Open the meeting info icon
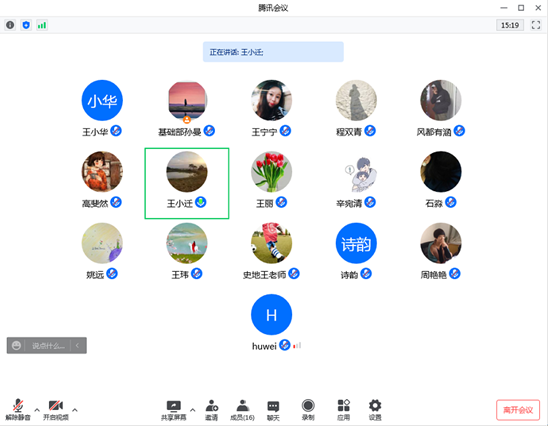 coord(10,25)
